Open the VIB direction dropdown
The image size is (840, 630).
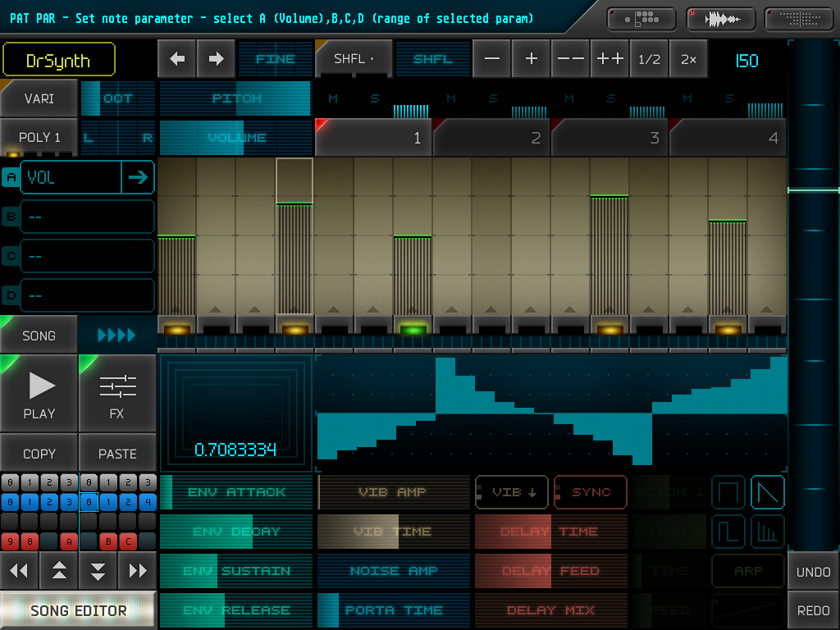point(512,492)
